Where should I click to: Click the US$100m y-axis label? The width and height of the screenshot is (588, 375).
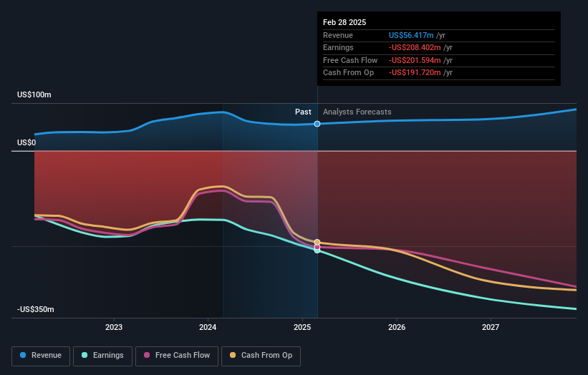(x=34, y=94)
